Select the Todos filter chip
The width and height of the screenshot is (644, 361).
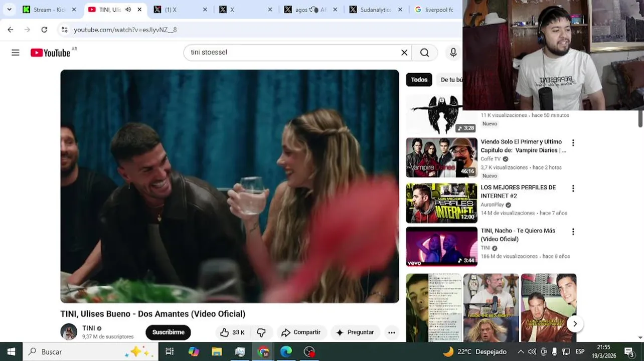point(419,80)
